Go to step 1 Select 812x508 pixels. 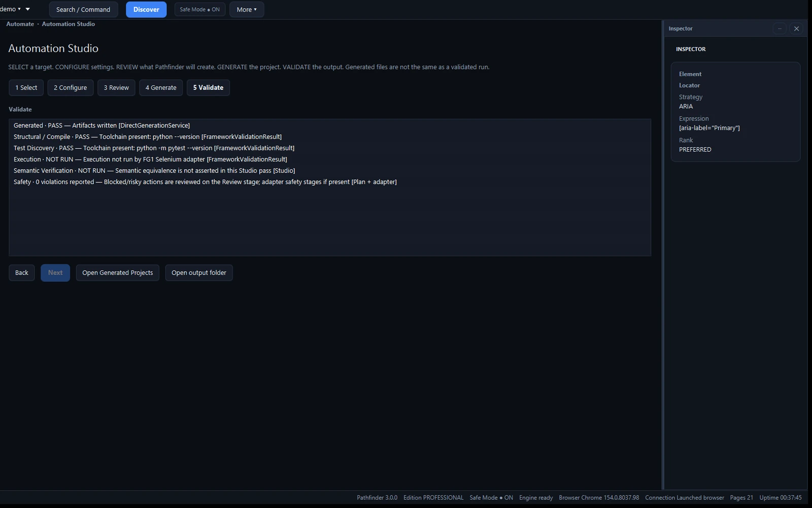point(26,88)
